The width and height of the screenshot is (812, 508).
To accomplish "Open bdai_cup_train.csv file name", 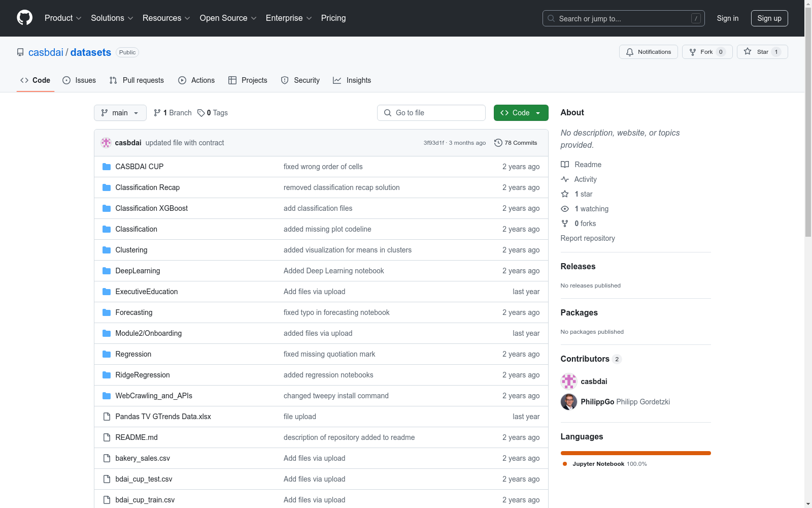I will (145, 500).
